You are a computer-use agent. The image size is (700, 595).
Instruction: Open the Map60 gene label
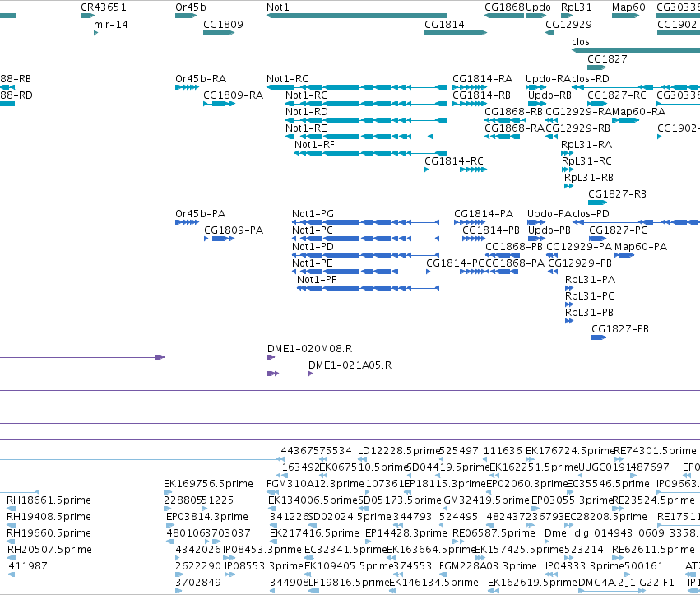[628, 7]
